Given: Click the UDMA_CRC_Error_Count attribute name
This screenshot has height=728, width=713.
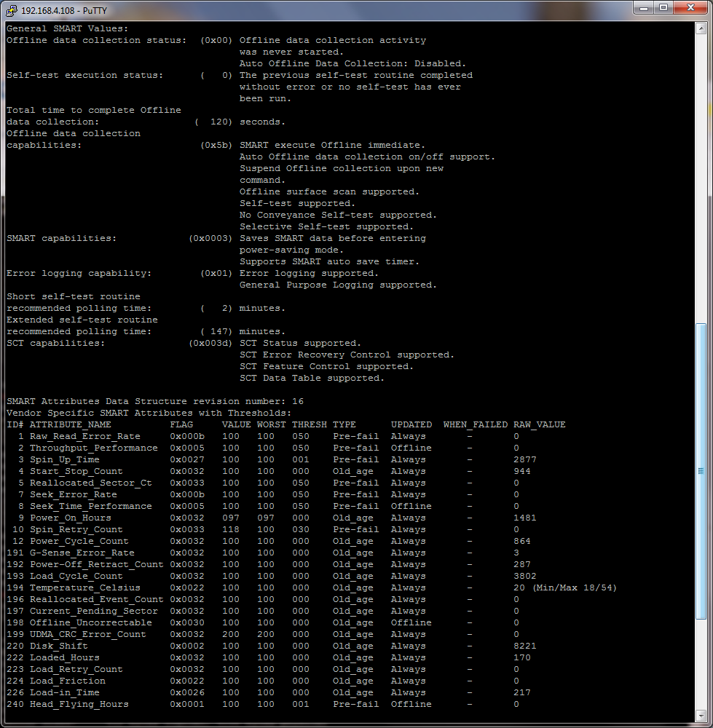Looking at the screenshot, I should [87, 634].
